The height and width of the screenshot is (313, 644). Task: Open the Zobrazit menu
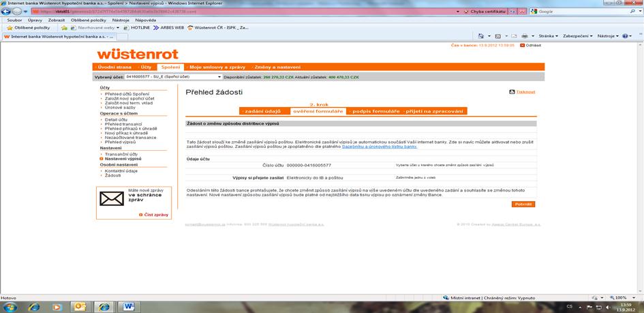pyautogui.click(x=57, y=20)
